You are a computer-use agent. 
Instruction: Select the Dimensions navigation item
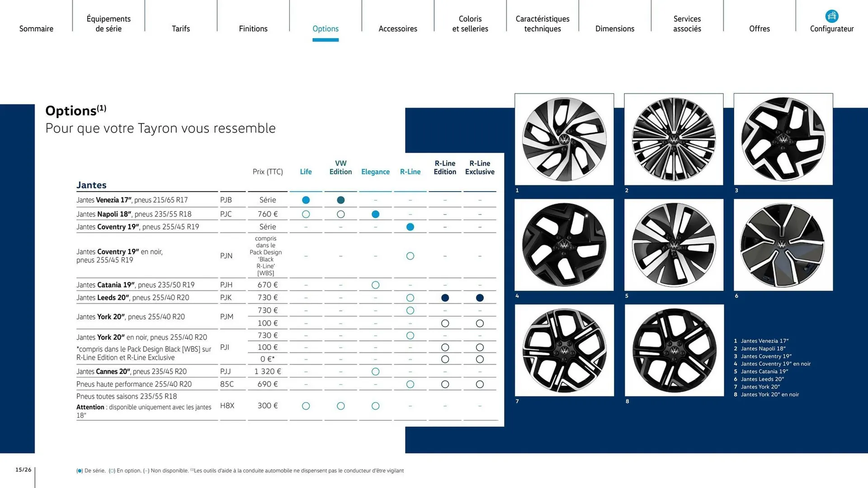614,28
